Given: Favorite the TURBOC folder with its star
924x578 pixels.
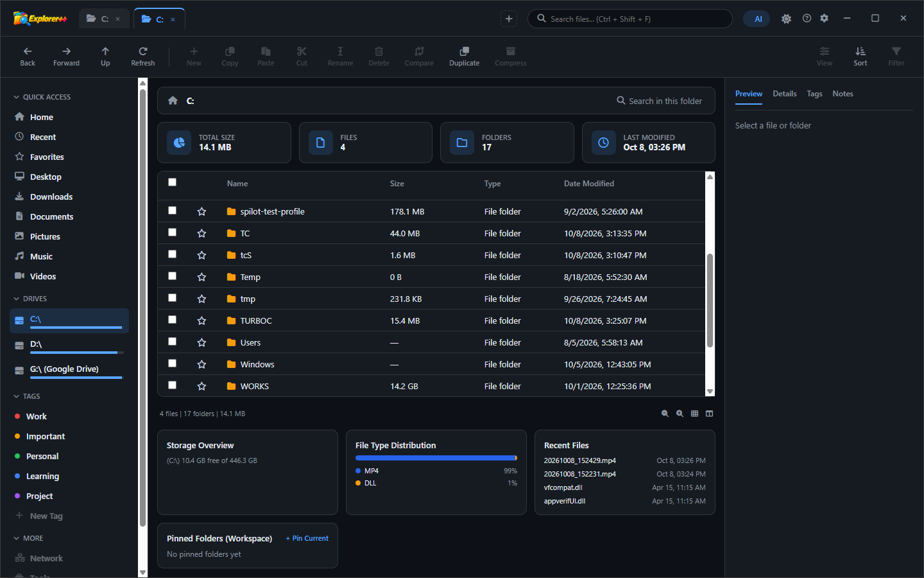Looking at the screenshot, I should coord(201,320).
